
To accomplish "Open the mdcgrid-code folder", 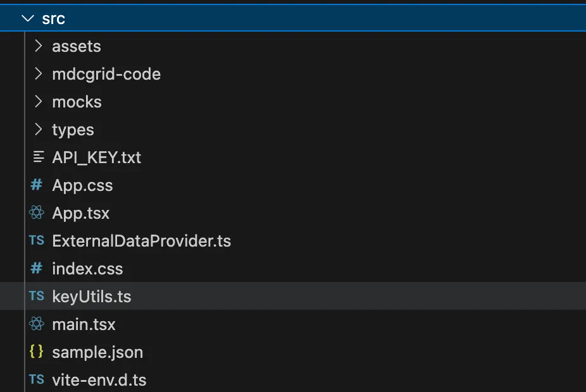I will (106, 74).
